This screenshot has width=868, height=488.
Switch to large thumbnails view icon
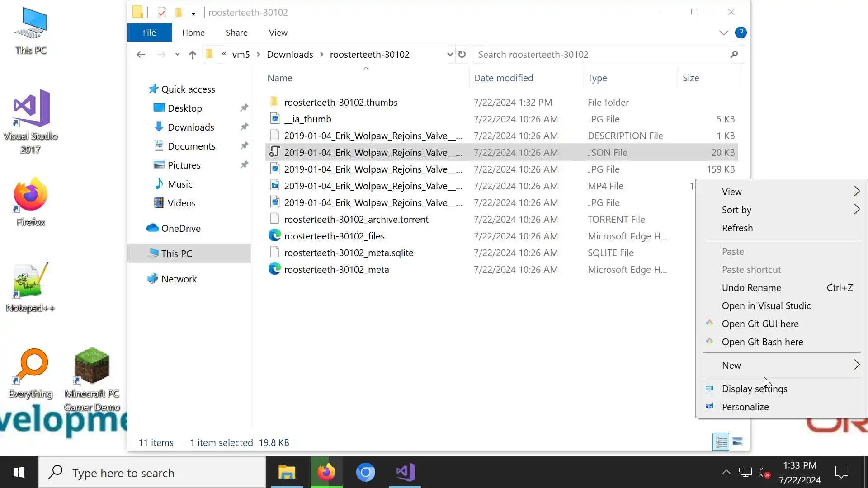738,442
